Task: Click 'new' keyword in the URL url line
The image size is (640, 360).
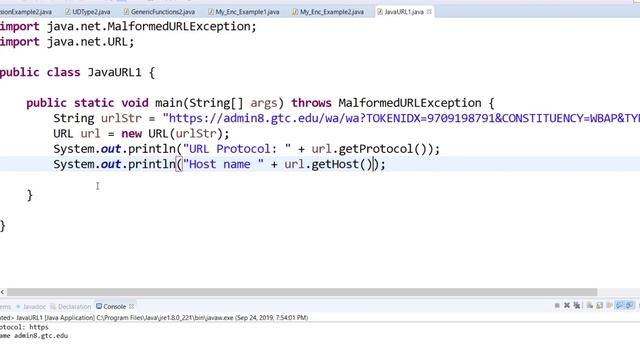Action: 131,134
